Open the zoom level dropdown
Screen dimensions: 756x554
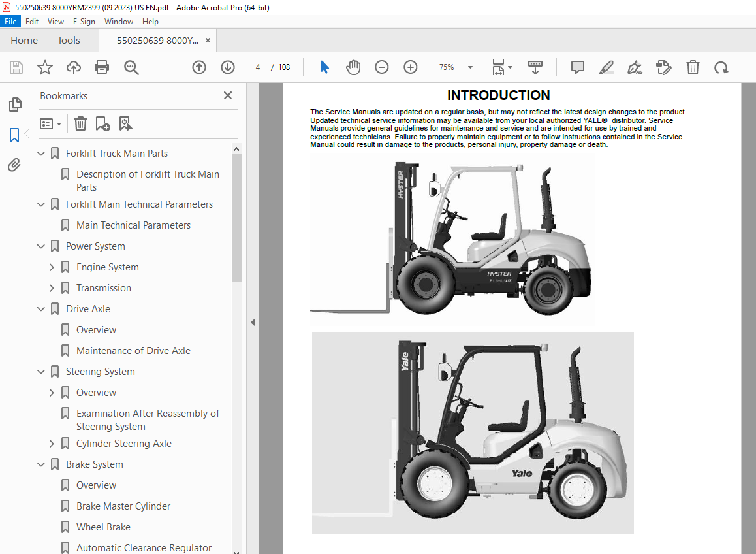470,67
